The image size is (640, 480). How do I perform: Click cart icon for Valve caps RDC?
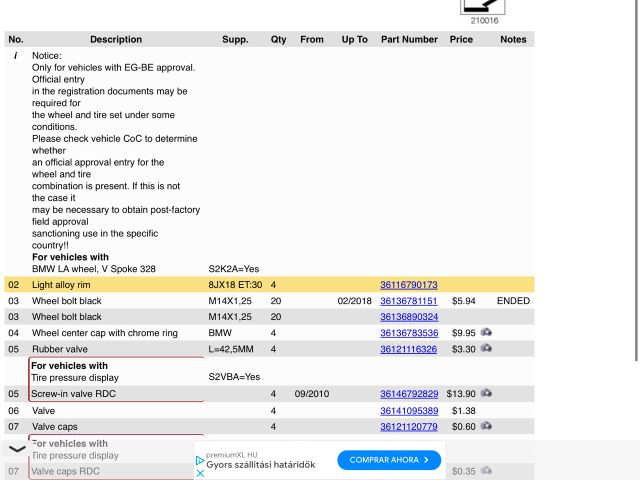tap(486, 471)
